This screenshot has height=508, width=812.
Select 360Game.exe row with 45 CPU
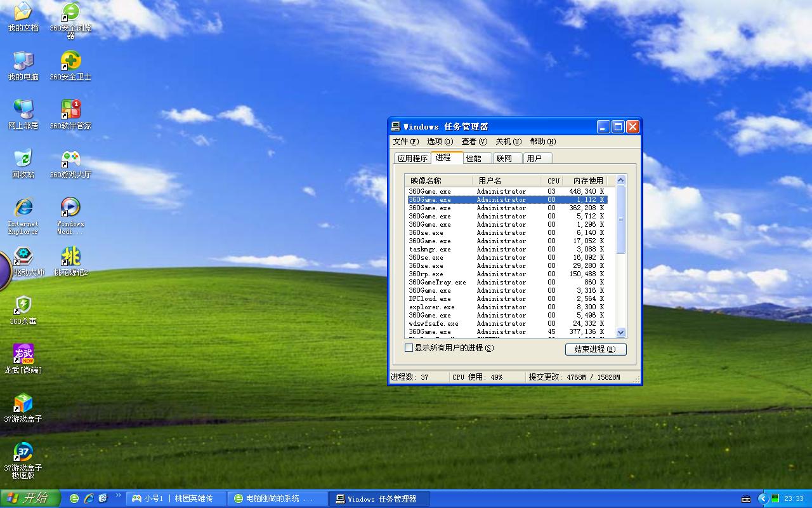[507, 331]
